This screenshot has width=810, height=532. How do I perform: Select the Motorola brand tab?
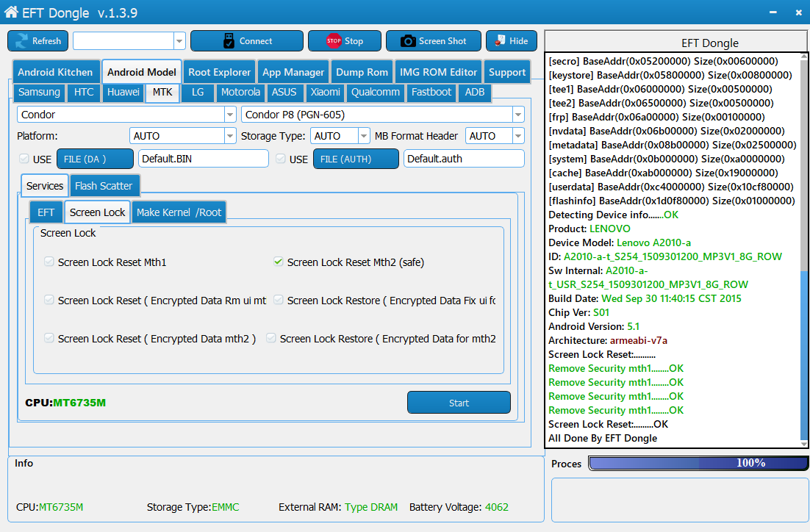click(x=240, y=93)
